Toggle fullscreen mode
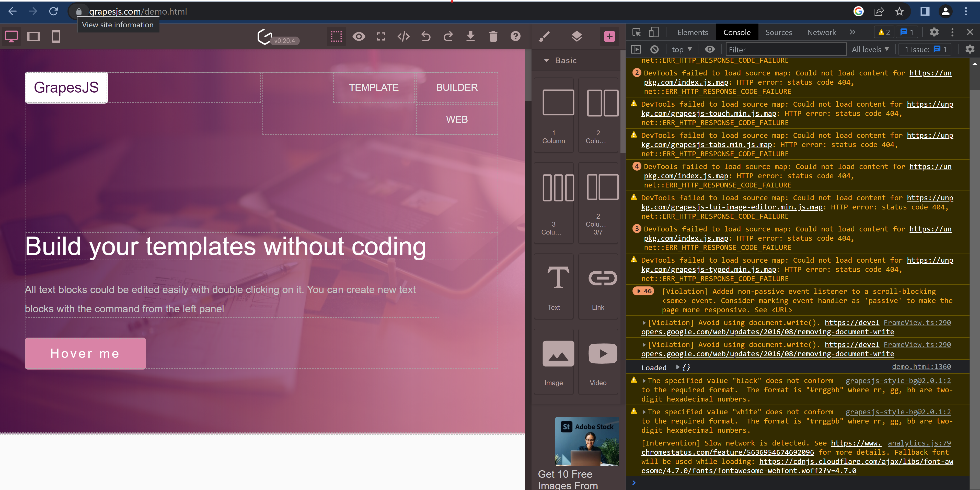The width and height of the screenshot is (980, 490). [x=381, y=36]
